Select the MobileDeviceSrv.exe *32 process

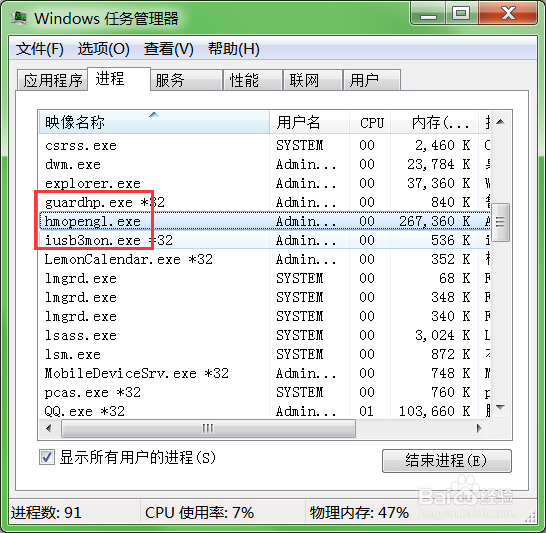[x=265, y=373]
